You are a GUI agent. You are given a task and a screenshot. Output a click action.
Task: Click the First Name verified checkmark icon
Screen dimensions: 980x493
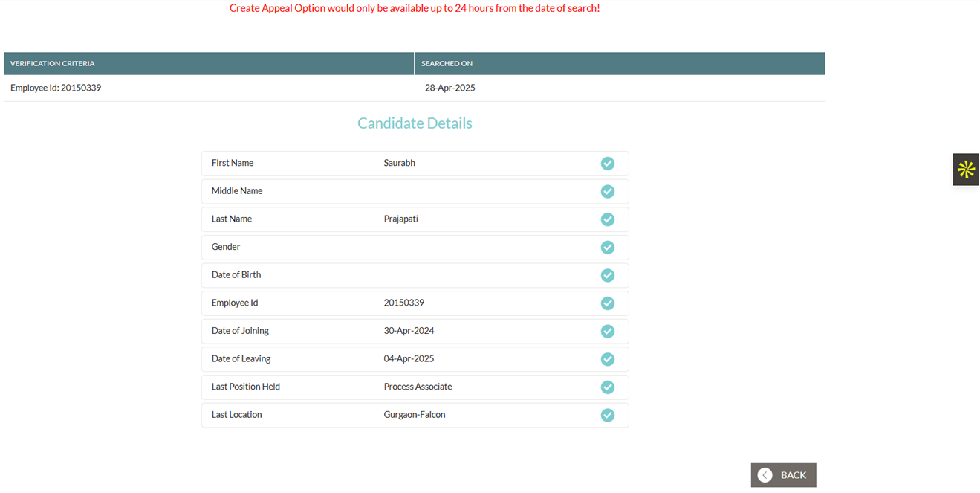click(607, 164)
